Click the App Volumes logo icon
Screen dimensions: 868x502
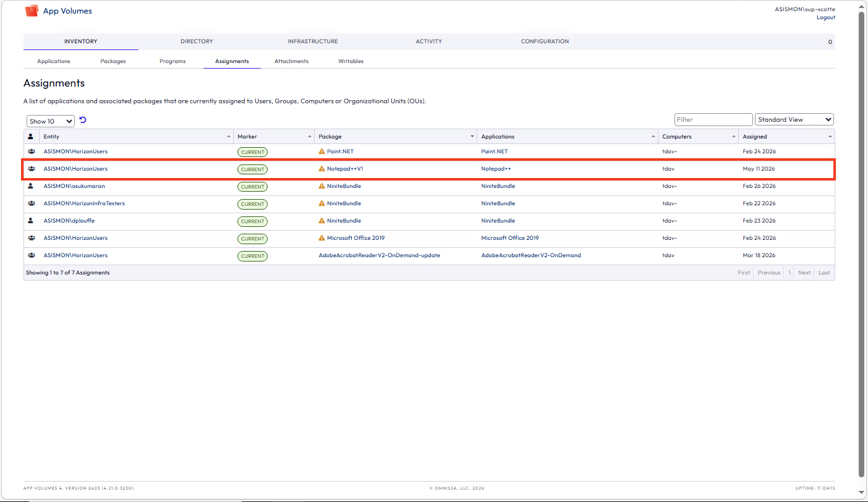(32, 11)
